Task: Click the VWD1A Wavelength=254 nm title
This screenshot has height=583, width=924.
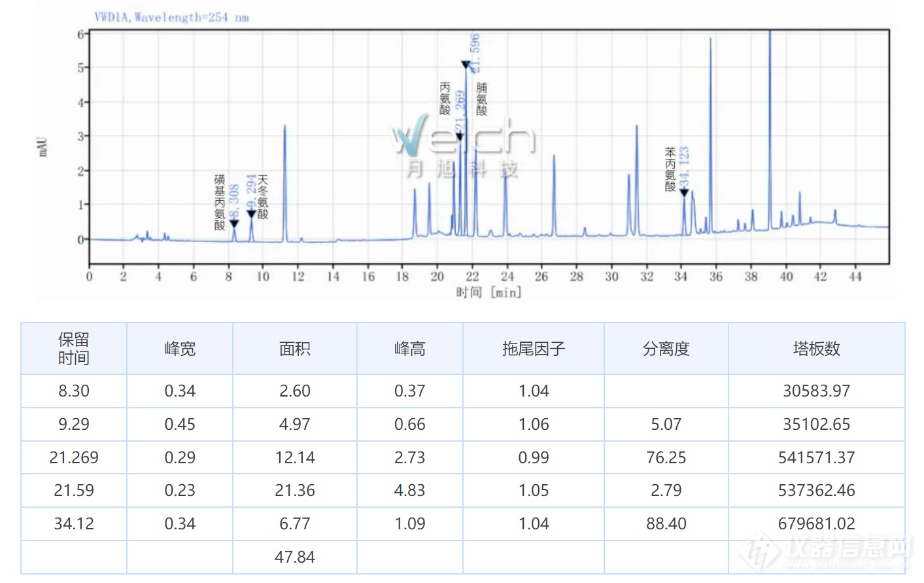Action: [x=172, y=18]
